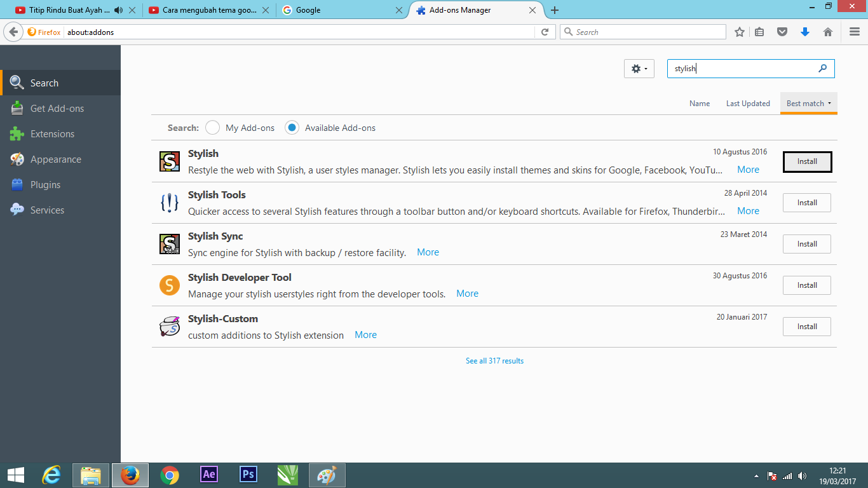Click the magnifier icon in add-ons search box
Screen dimensions: 868x488
point(823,69)
